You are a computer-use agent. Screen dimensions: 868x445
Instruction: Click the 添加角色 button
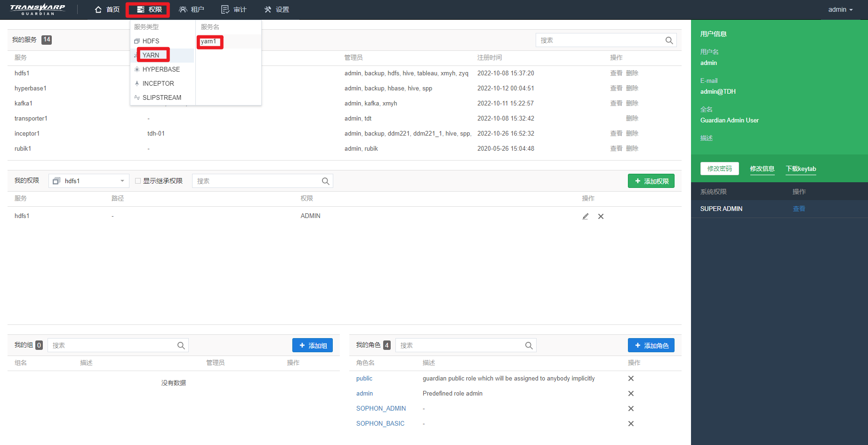pyautogui.click(x=651, y=345)
